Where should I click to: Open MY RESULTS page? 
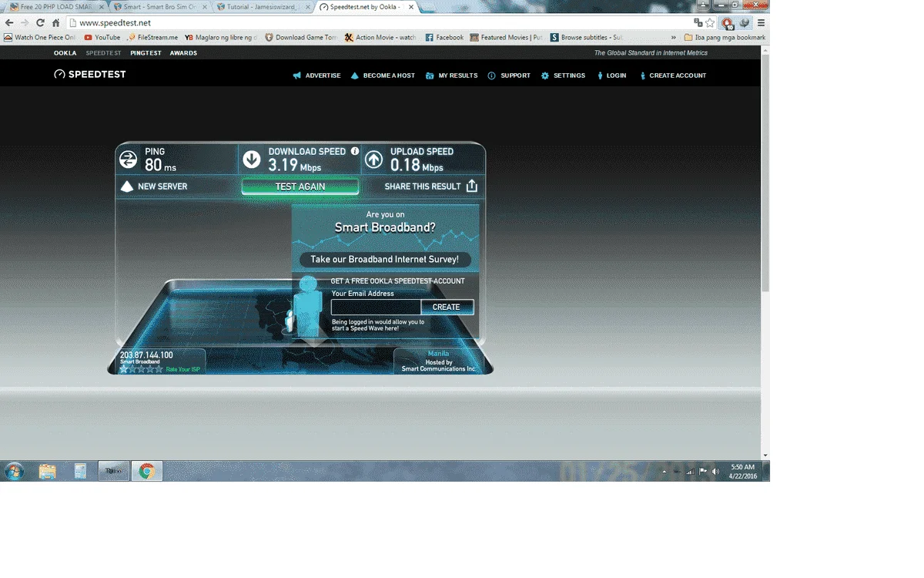coord(451,76)
